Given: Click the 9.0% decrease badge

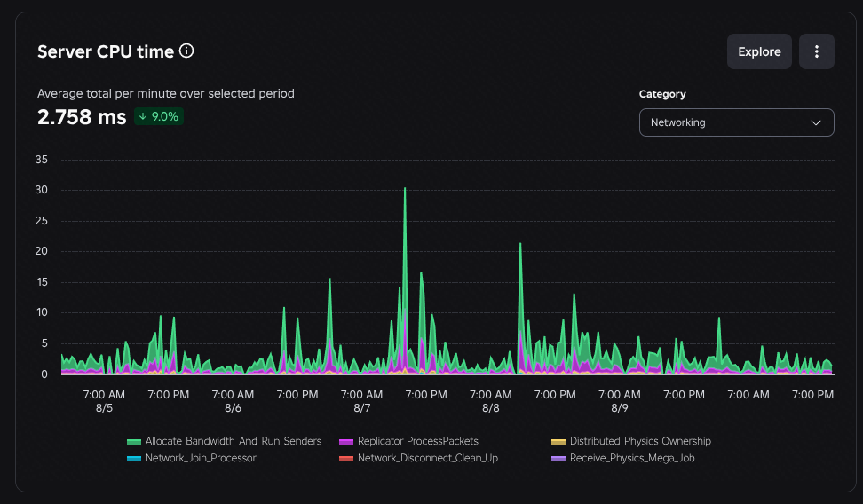Looking at the screenshot, I should pos(159,116).
